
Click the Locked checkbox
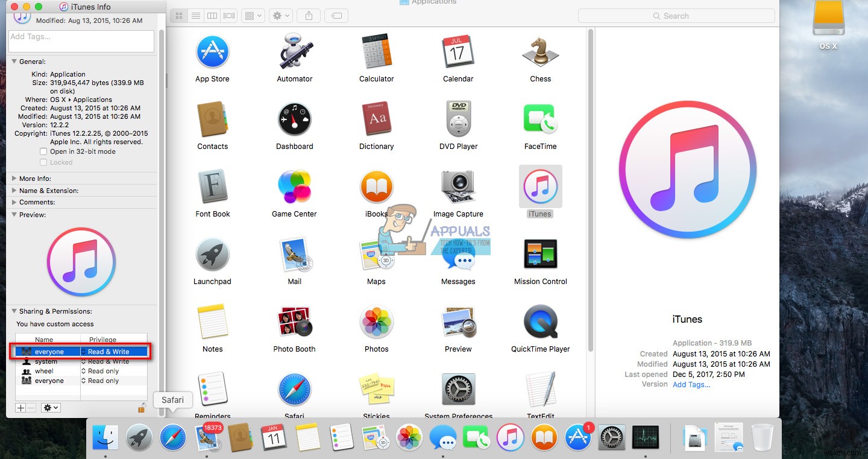pos(43,162)
